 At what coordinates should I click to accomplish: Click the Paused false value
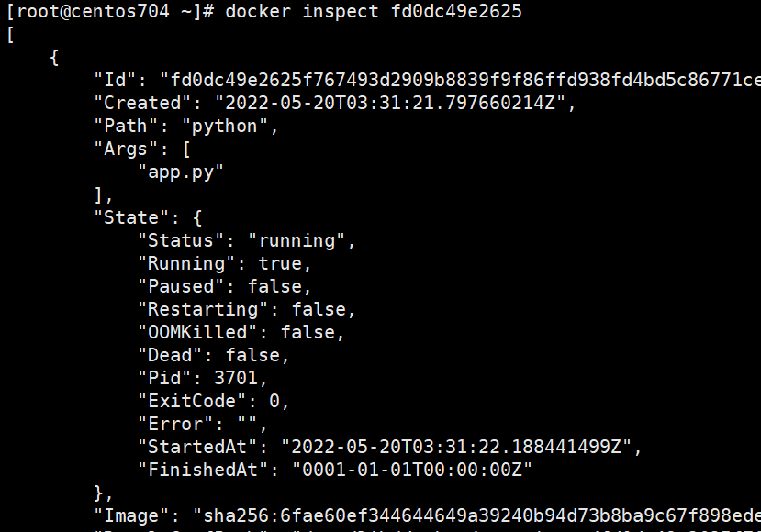click(x=274, y=286)
